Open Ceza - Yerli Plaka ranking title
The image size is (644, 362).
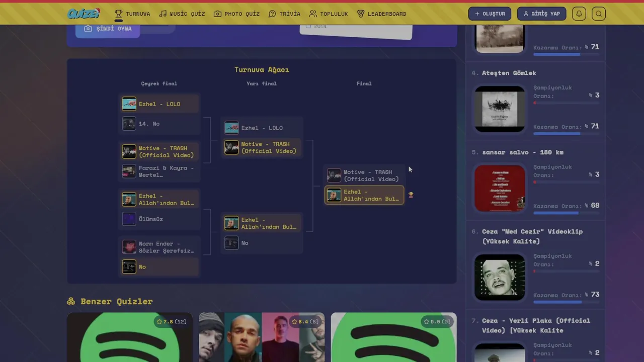[x=536, y=325]
